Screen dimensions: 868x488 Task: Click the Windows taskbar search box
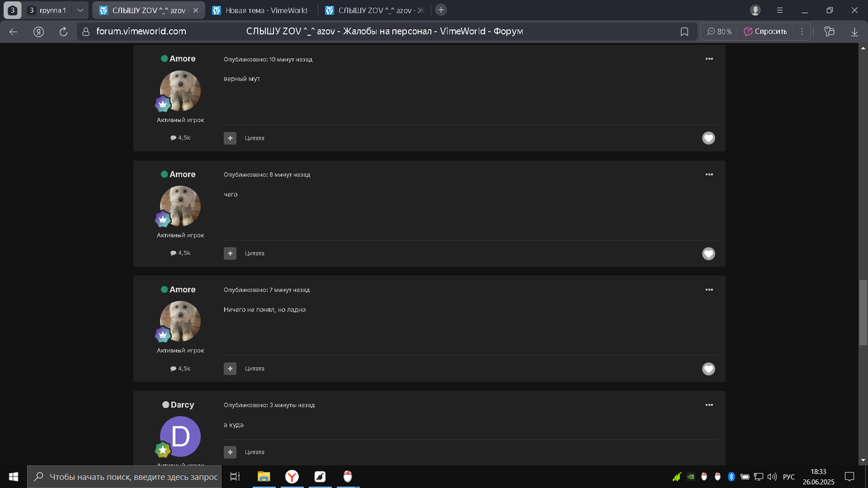[x=124, y=476]
